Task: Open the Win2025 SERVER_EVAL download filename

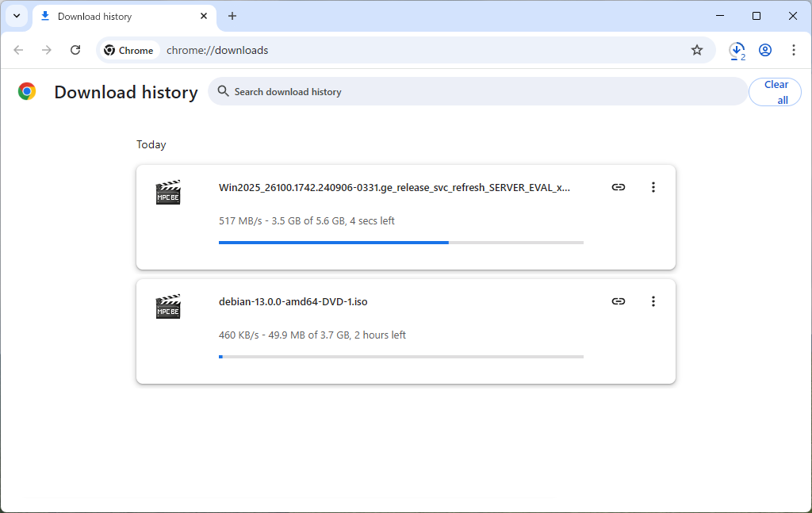Action: [394, 187]
